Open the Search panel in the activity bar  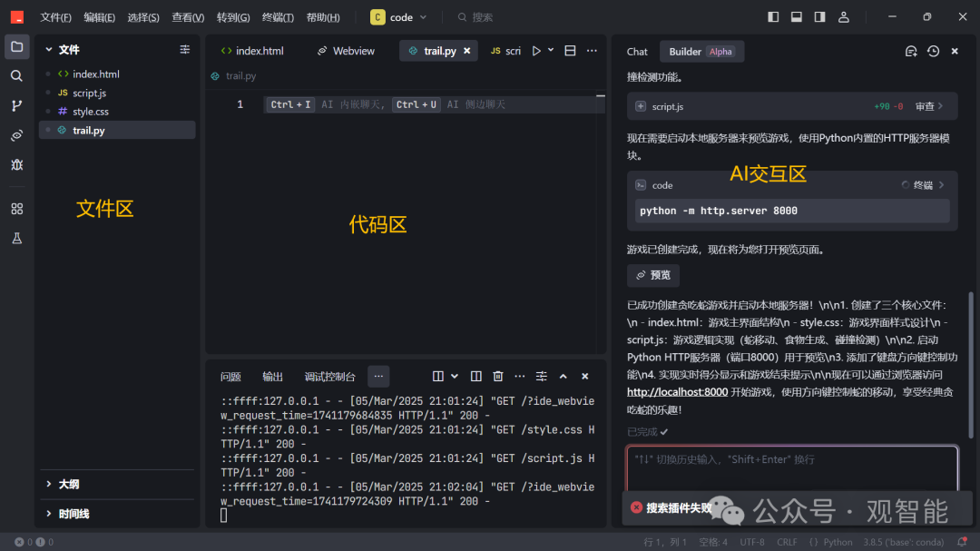click(16, 76)
